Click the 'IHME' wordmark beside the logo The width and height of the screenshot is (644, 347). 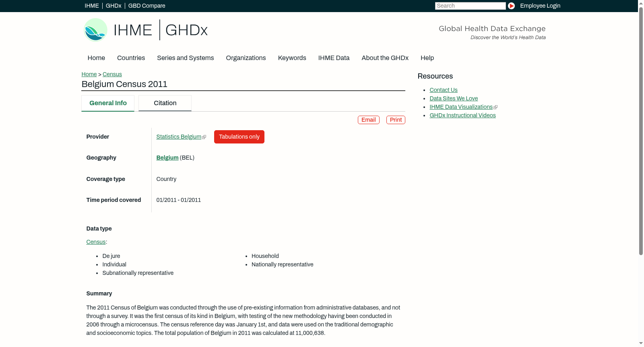(133, 30)
